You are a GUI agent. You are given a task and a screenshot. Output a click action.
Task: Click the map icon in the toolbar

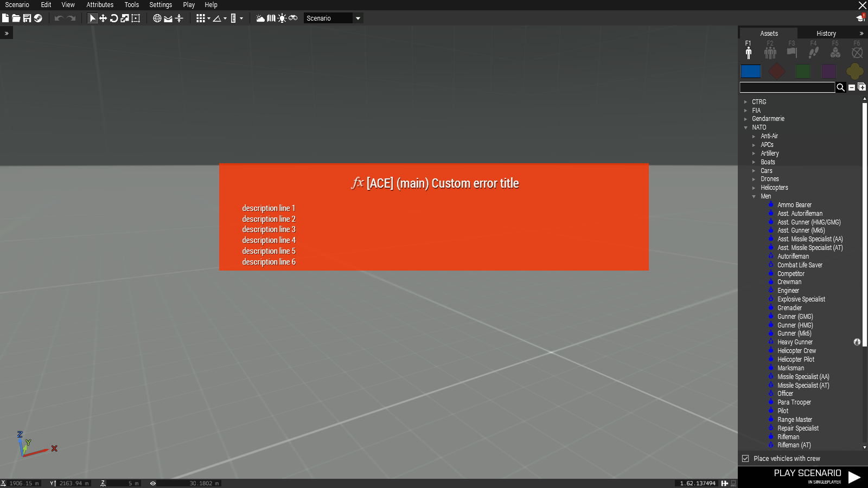click(271, 18)
